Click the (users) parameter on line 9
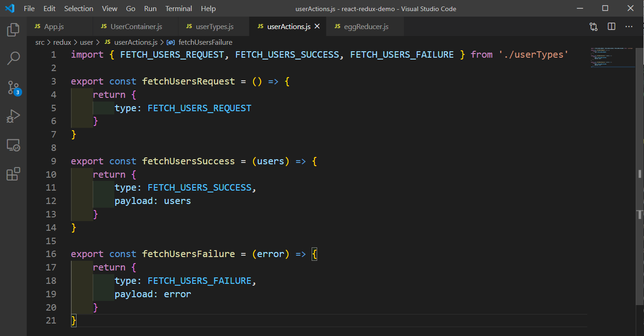This screenshot has width=644, height=336. [x=271, y=161]
